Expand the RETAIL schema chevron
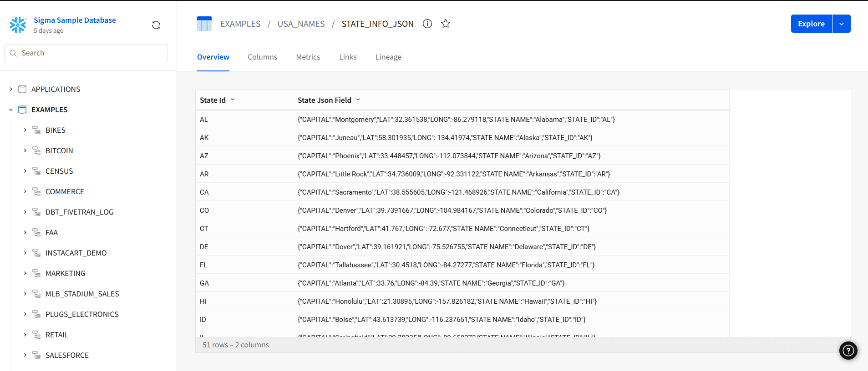Image resolution: width=868 pixels, height=371 pixels. tap(25, 335)
